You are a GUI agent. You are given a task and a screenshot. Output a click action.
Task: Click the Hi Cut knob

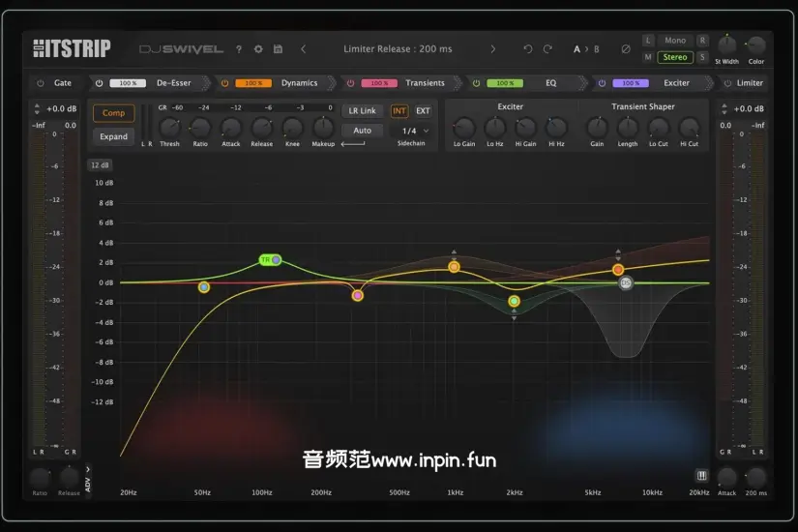click(689, 128)
